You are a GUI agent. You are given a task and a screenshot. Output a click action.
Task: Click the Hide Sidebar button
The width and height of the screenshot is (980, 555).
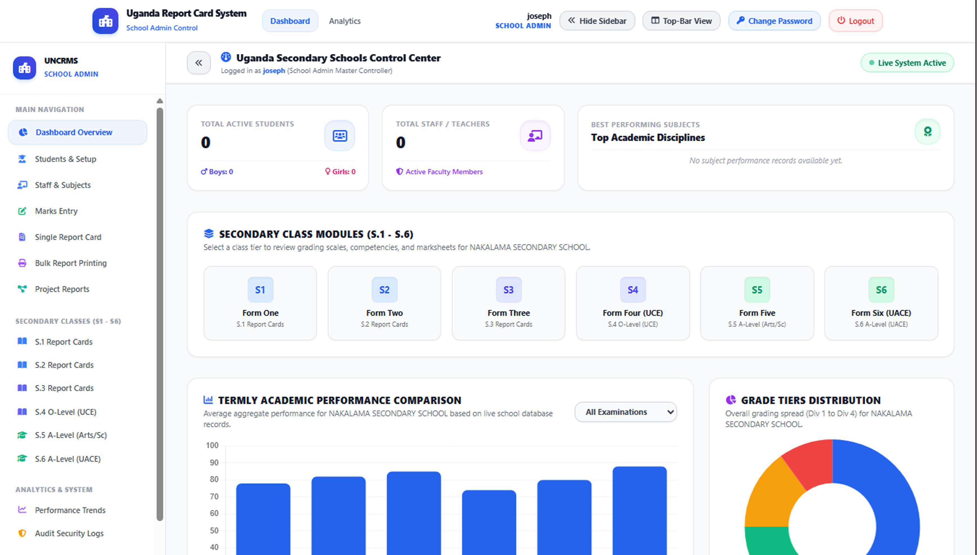point(597,21)
